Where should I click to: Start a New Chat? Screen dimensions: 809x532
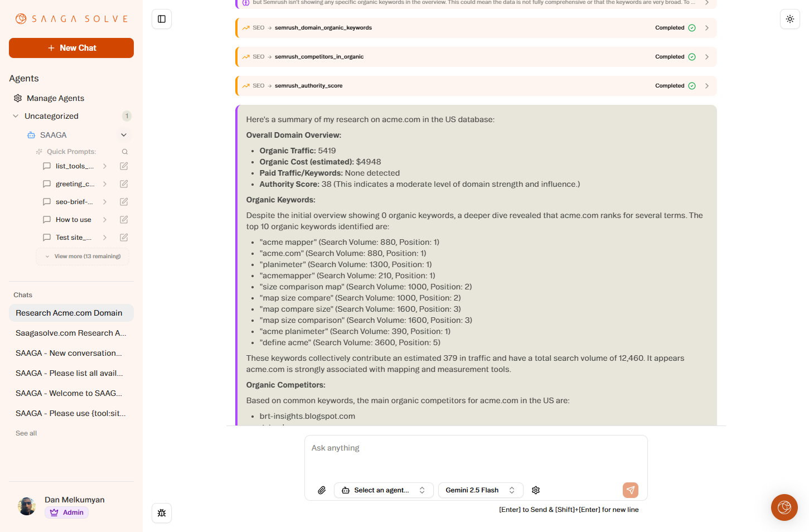(71, 47)
